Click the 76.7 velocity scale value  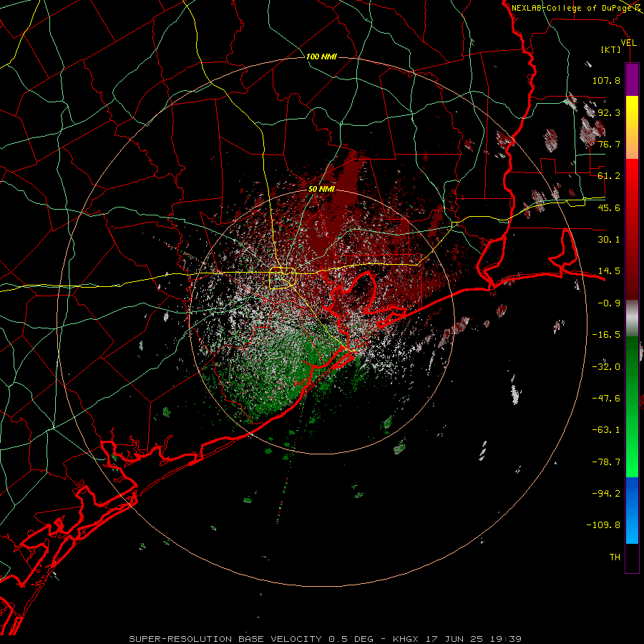click(x=609, y=144)
